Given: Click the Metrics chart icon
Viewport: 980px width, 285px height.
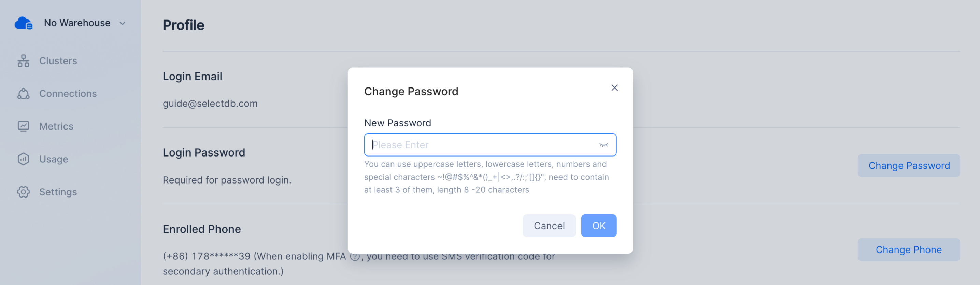Looking at the screenshot, I should click(x=23, y=126).
